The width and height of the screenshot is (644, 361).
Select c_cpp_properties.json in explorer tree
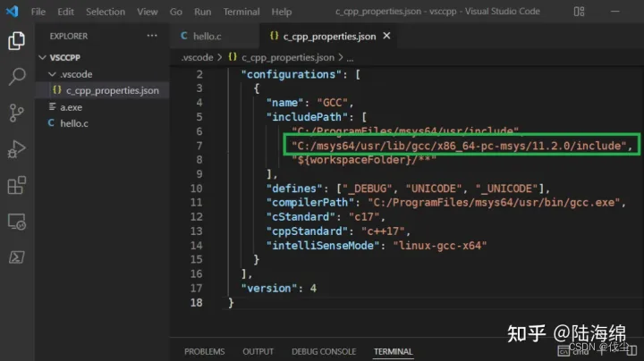tap(103, 90)
